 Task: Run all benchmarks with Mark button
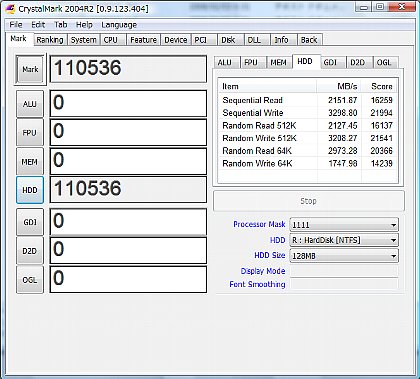point(30,69)
